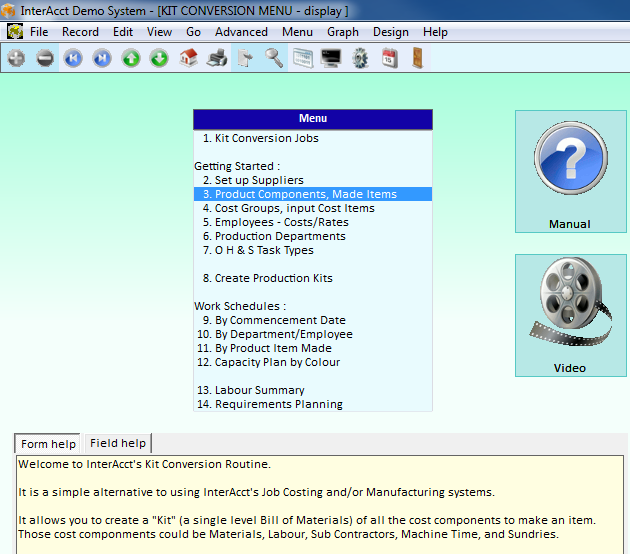Viewport: 630px width, 554px height.
Task: Open the Video film reel tile
Action: [571, 315]
